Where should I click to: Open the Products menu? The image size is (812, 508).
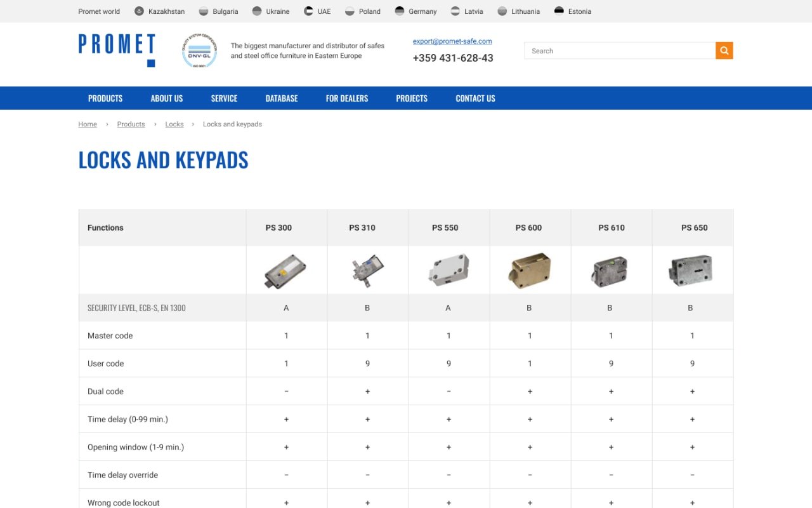105,98
